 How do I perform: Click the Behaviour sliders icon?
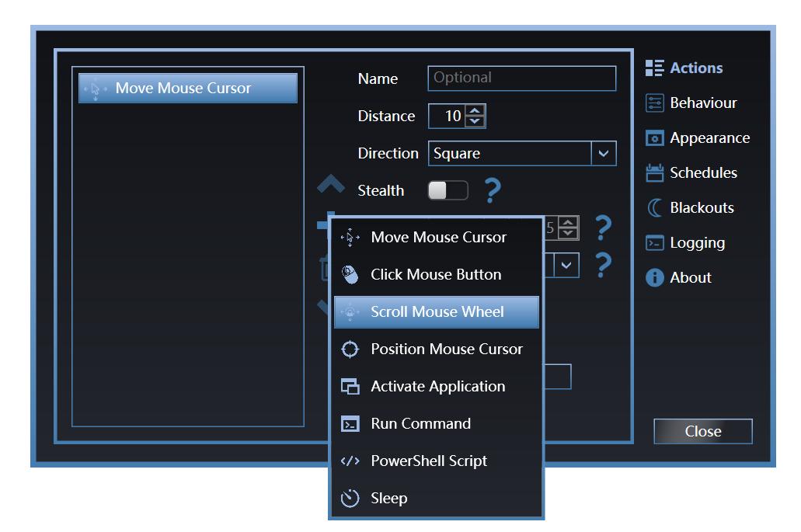click(654, 103)
